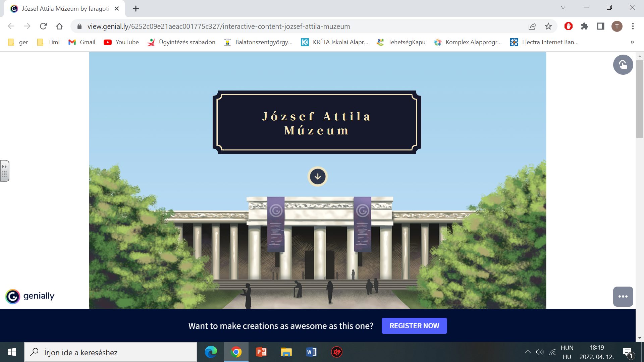The image size is (644, 362).
Task: Switch HUN keyboard language
Action: pyautogui.click(x=567, y=352)
